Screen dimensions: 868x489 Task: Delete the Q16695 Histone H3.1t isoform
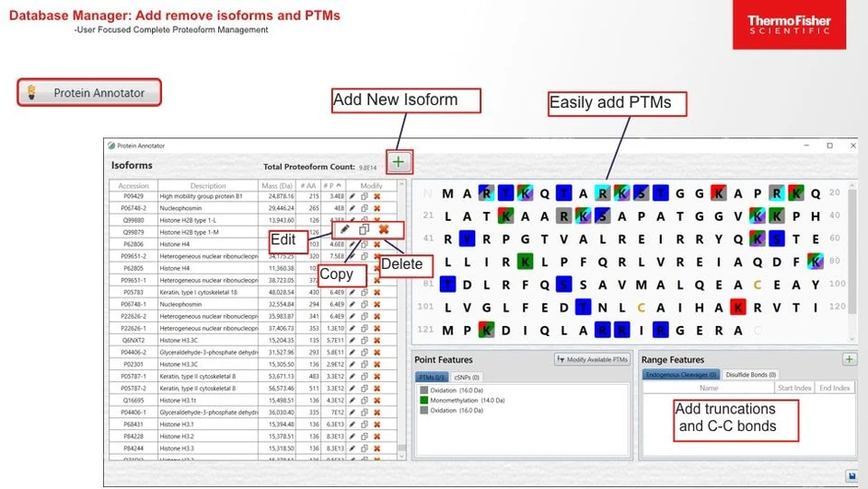(x=377, y=401)
